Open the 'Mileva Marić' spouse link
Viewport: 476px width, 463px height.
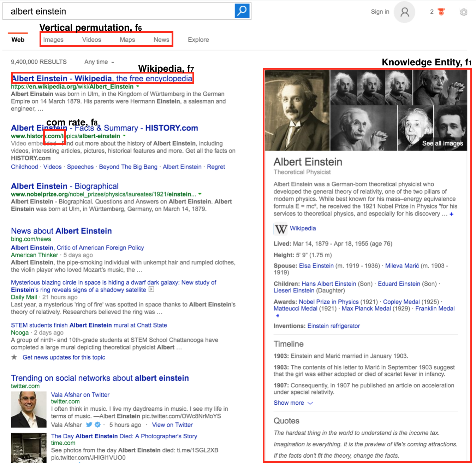pyautogui.click(x=402, y=266)
